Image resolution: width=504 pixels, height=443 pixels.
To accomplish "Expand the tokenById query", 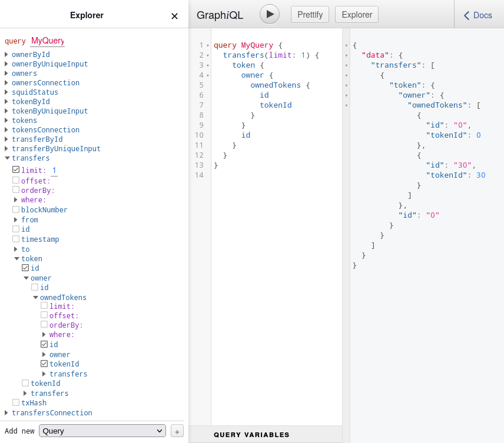I will 6,102.
